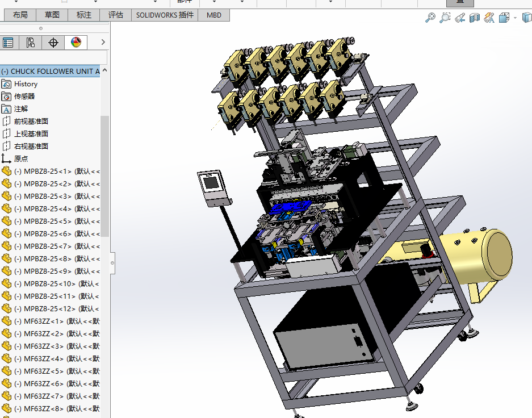Viewport: 532px width, 418px height.
Task: Click the Dynamic Annotation Views icon
Action: point(489,18)
